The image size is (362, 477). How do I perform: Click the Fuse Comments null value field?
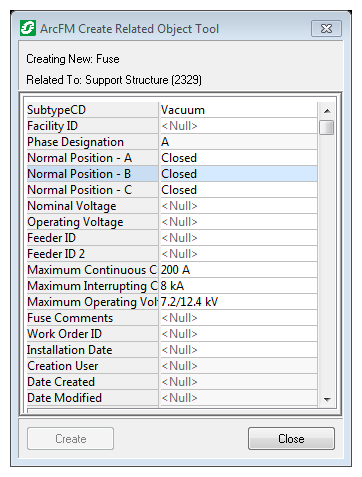pos(239,318)
